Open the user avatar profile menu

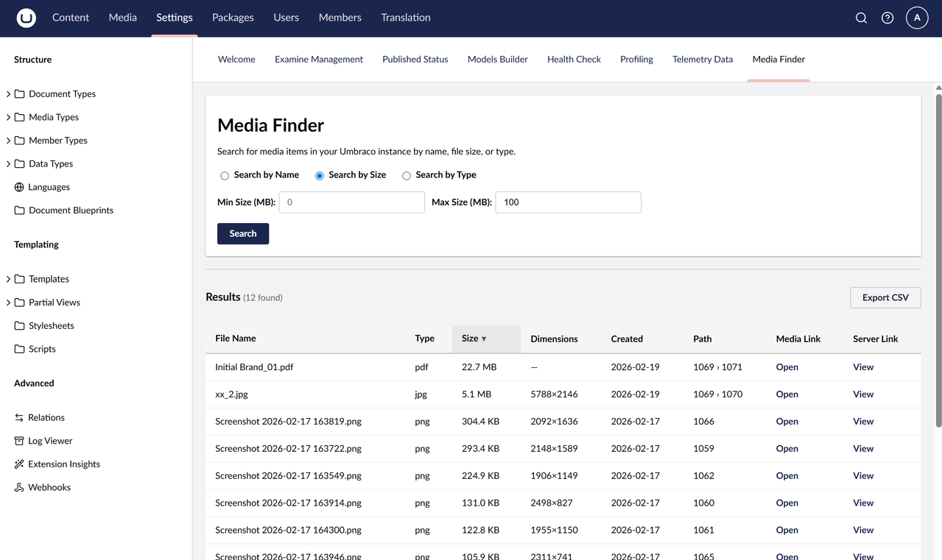pyautogui.click(x=916, y=18)
